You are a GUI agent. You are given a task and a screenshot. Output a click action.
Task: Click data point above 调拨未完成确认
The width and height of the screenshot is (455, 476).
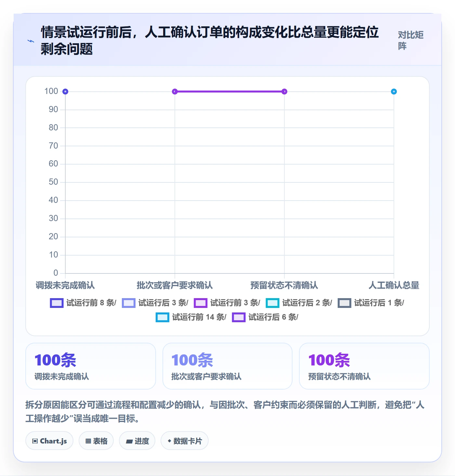pos(65,92)
